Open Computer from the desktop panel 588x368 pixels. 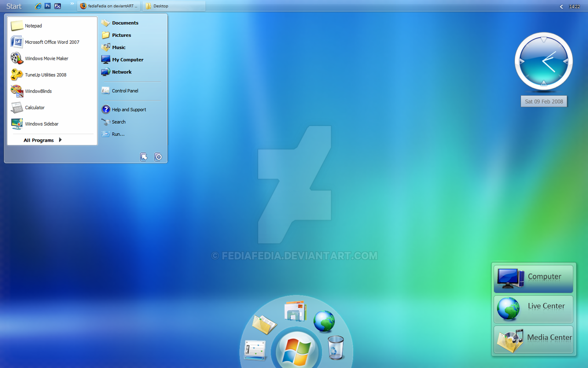[533, 279]
